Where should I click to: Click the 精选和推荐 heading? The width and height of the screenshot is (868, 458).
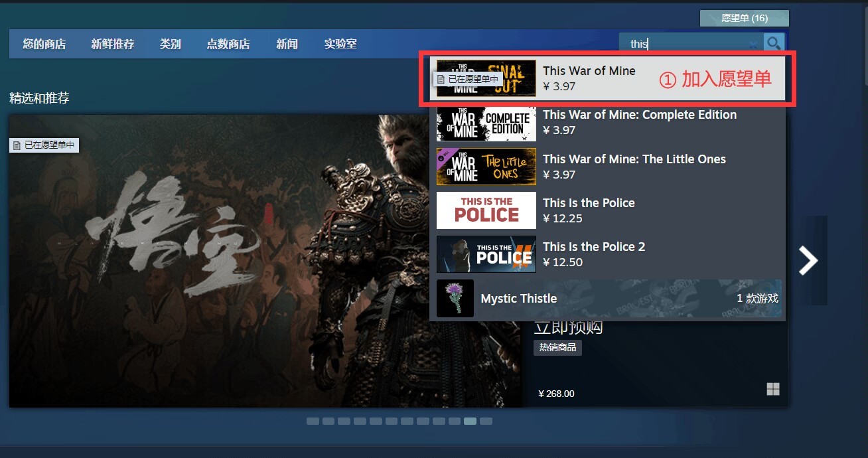pyautogui.click(x=39, y=98)
